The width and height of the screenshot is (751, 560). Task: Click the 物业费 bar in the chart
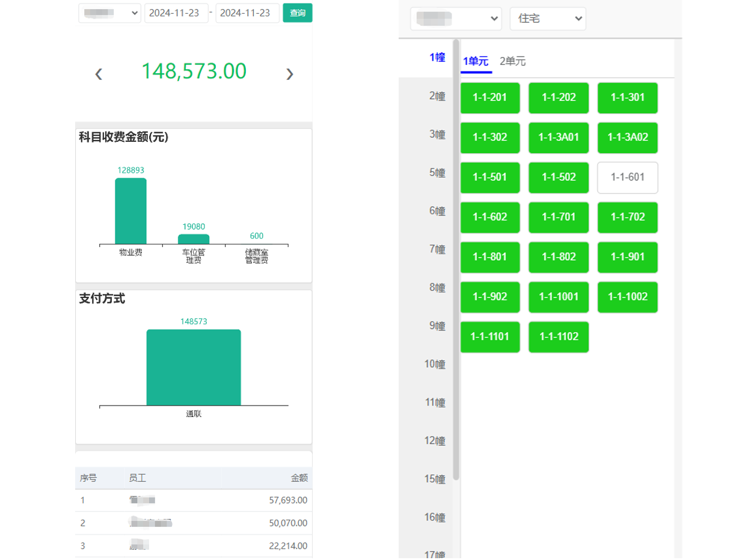[131, 210]
